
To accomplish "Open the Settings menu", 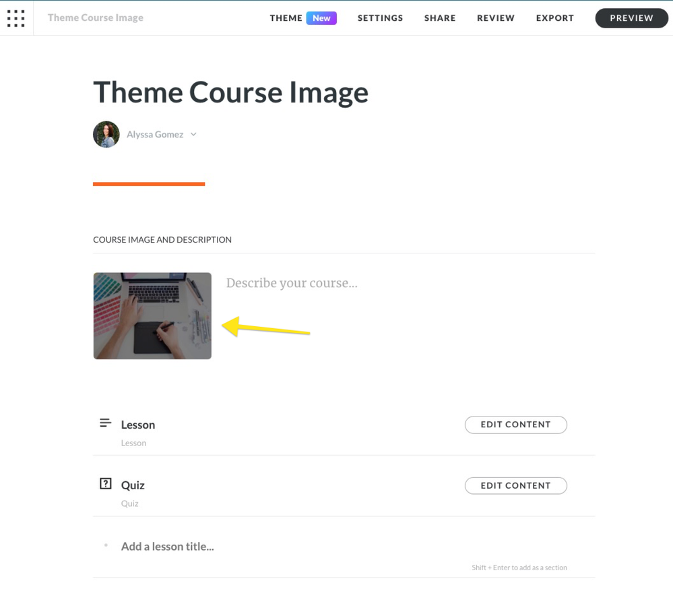I will tap(380, 18).
